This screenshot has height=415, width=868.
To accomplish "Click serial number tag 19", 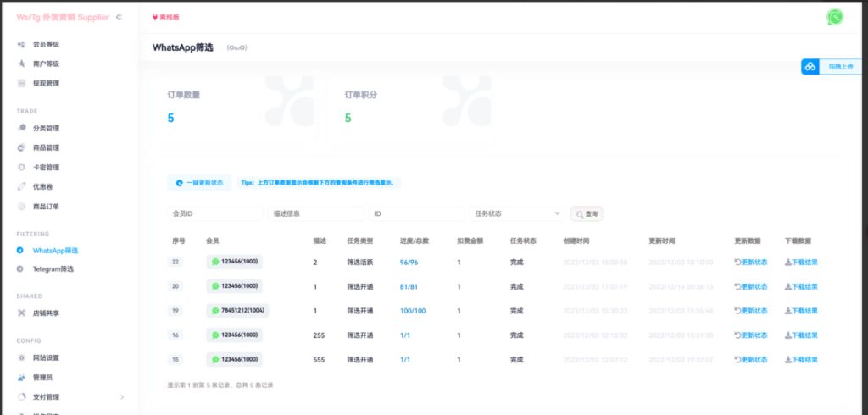I will click(175, 311).
